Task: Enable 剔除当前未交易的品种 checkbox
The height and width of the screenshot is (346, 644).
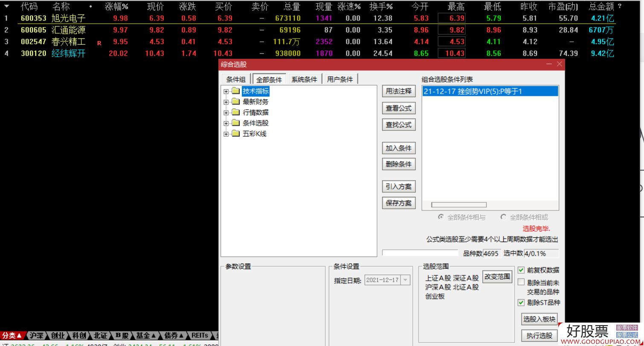Action: 521,282
